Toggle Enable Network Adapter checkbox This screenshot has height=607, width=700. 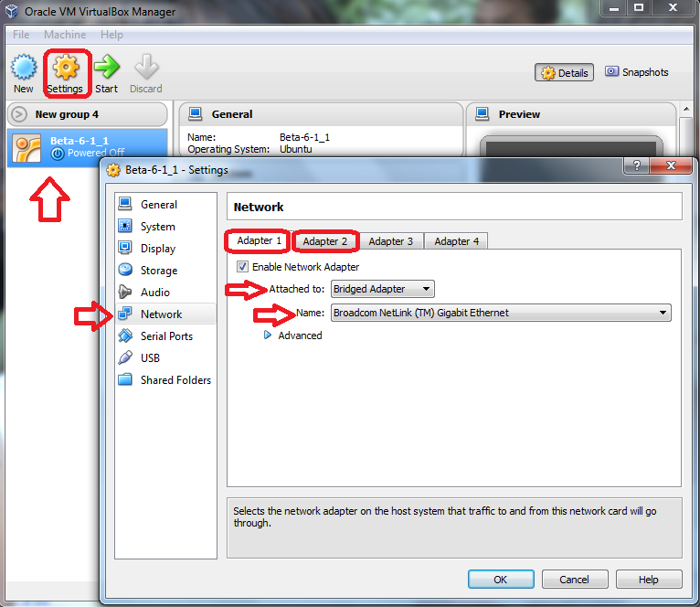[242, 267]
